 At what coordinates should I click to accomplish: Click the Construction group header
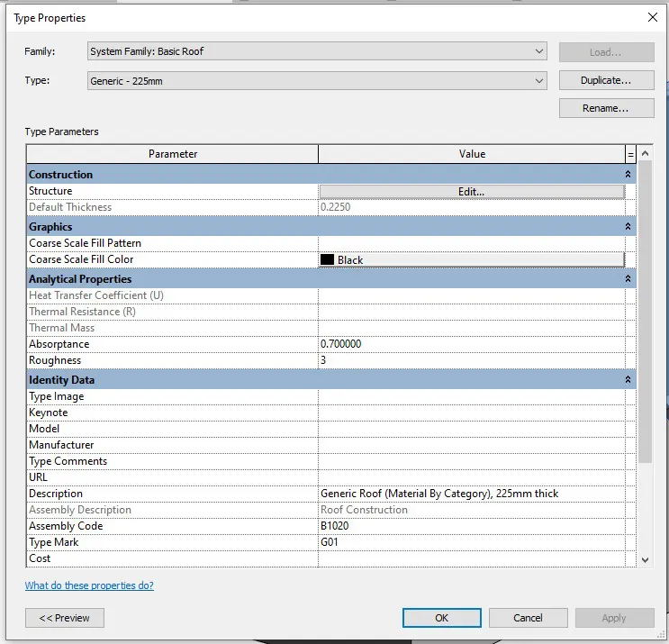(x=331, y=174)
